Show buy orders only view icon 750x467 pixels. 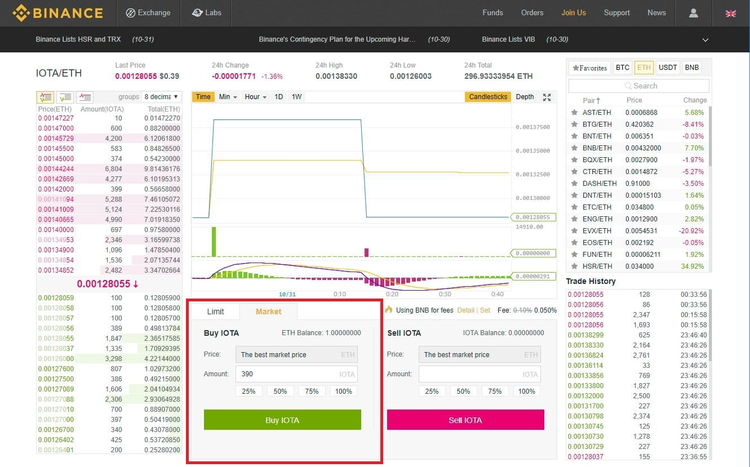[x=65, y=97]
